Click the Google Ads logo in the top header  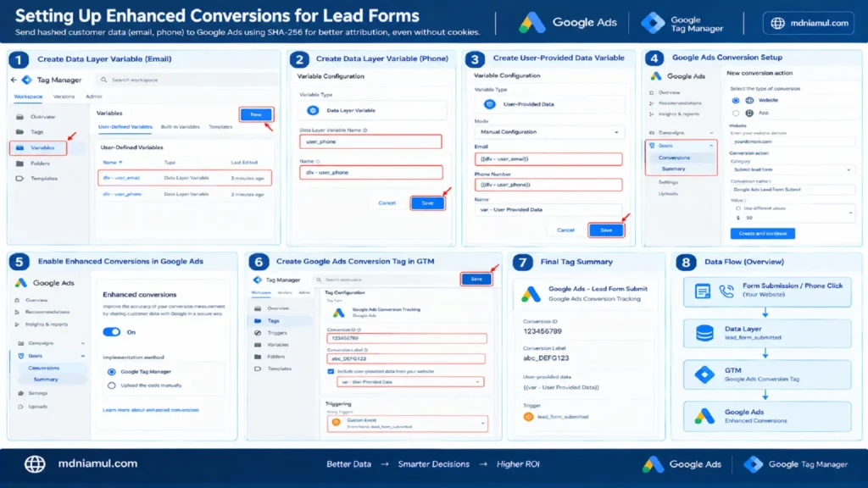[567, 23]
